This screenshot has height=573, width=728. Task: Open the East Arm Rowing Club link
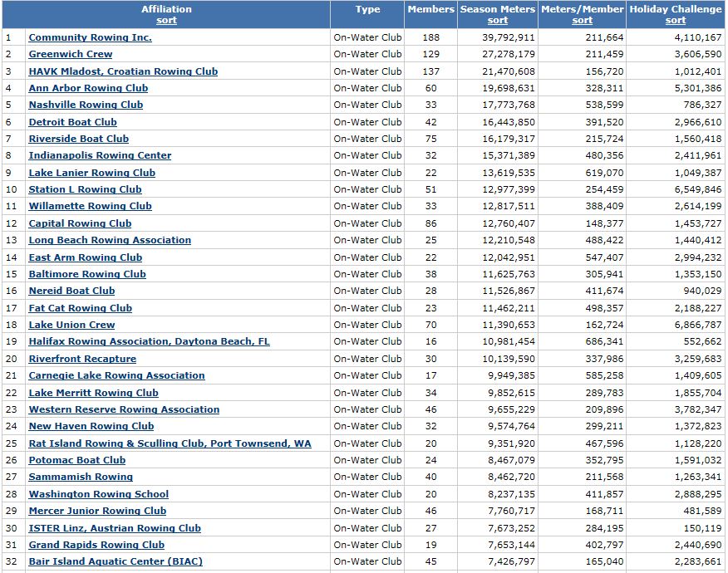point(86,257)
